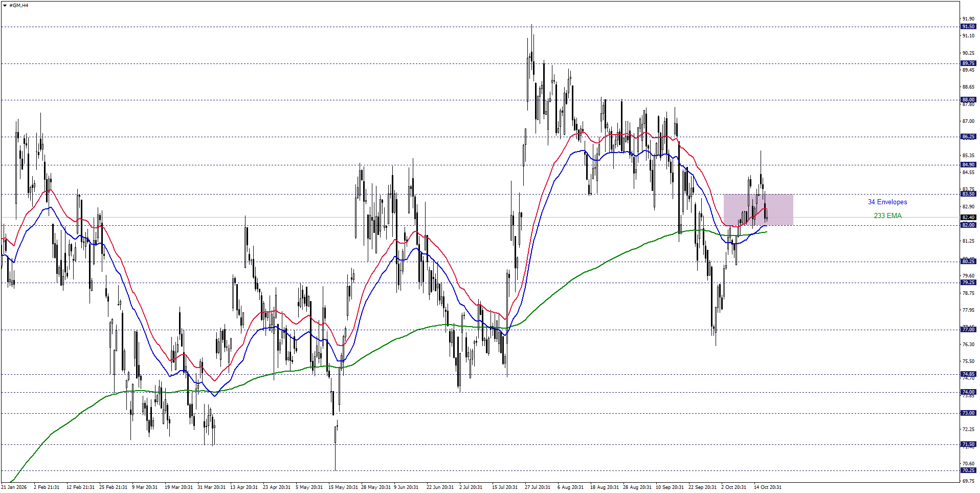The height and width of the screenshot is (493, 980).
Task: Click the current price 82.40 label
Action: point(968,218)
